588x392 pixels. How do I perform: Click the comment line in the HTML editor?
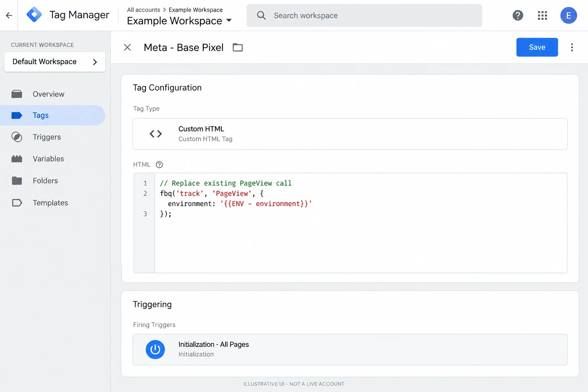[226, 183]
